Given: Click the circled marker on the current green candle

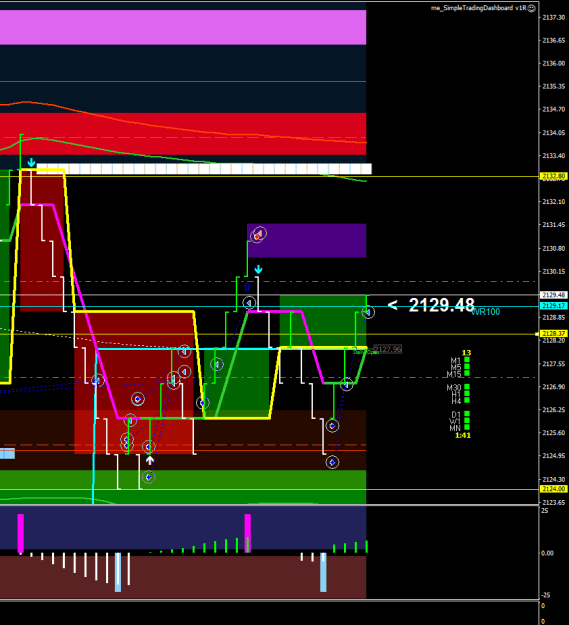Looking at the screenshot, I should coord(368,312).
